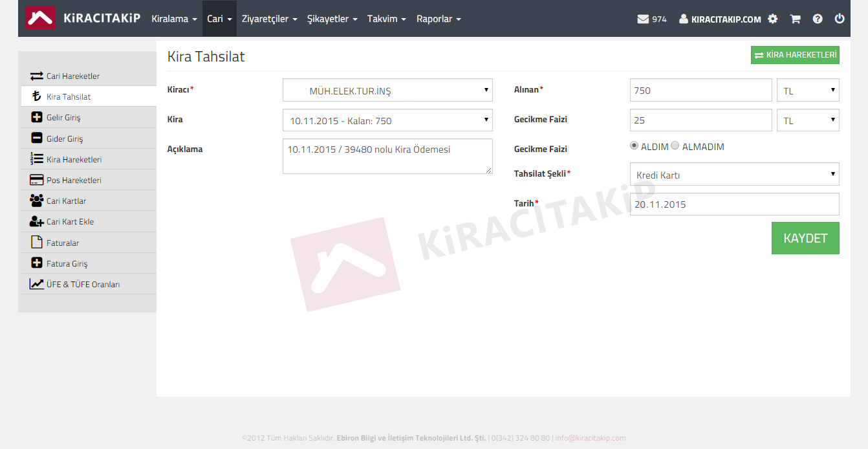The width and height of the screenshot is (868, 449).
Task: Click the KiraciTakip logo in the header
Action: click(x=83, y=18)
